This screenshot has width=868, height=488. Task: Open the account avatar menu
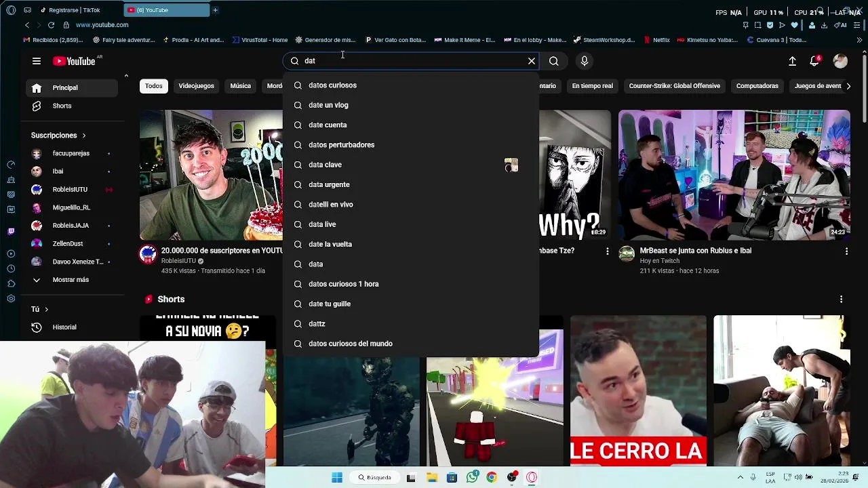pos(840,61)
